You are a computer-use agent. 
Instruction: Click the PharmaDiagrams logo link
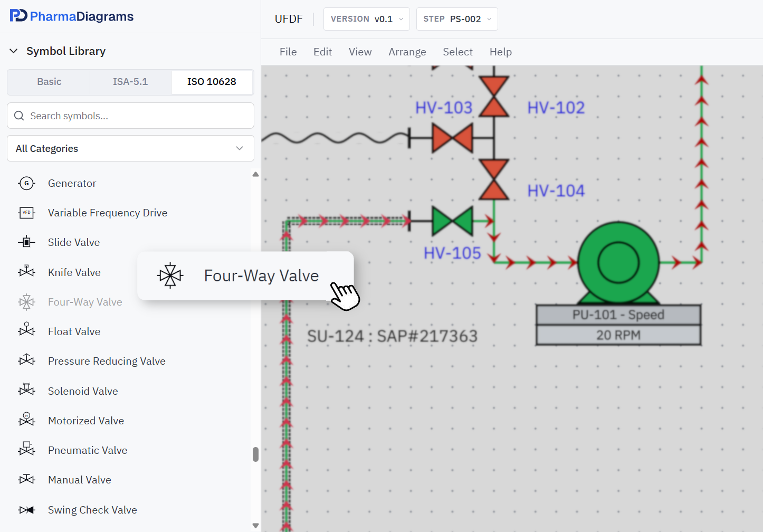72,16
